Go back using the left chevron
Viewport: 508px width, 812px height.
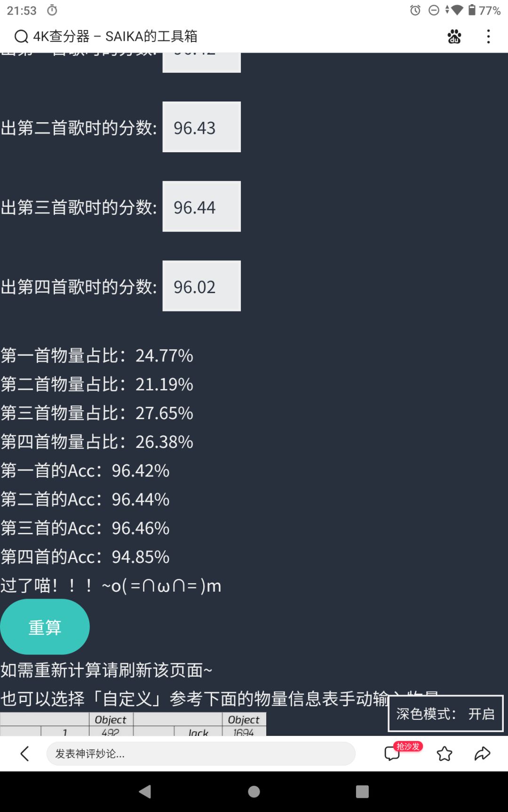point(25,753)
